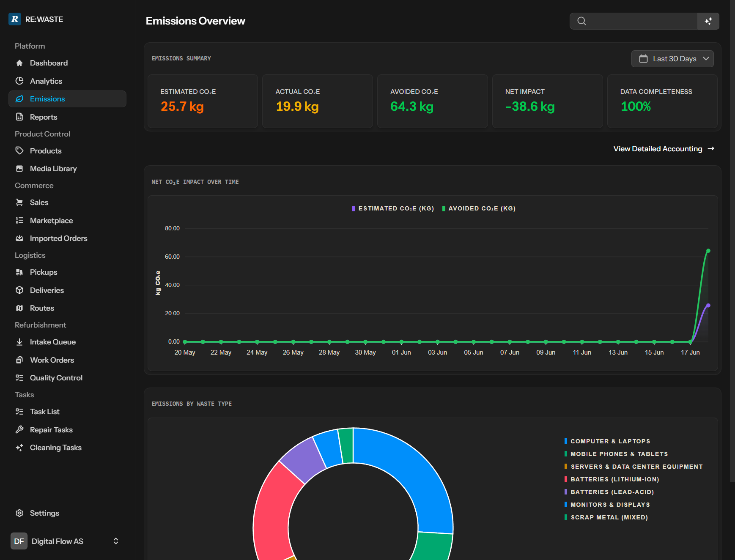Click the Data Completeness 100% card
This screenshot has height=560, width=735.
point(662,101)
